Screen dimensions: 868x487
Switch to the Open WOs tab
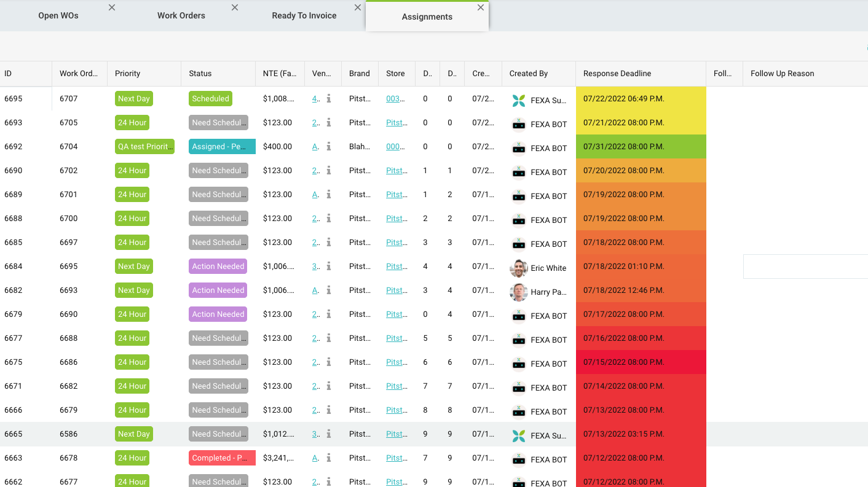coord(58,15)
